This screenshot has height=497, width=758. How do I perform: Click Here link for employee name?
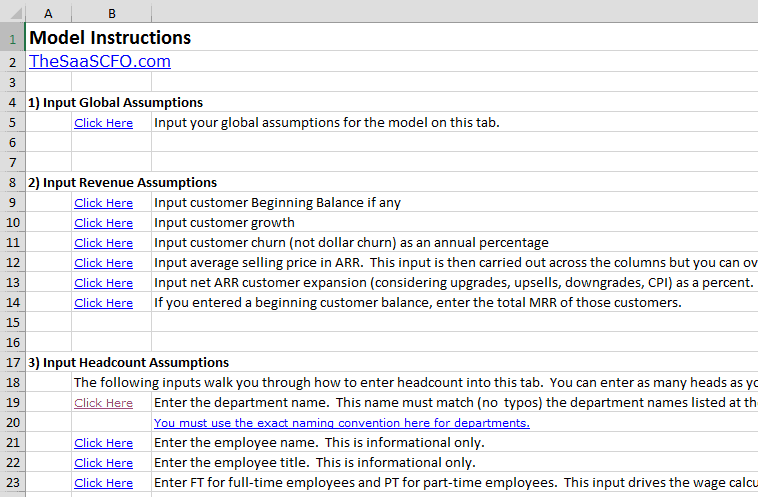click(x=103, y=443)
